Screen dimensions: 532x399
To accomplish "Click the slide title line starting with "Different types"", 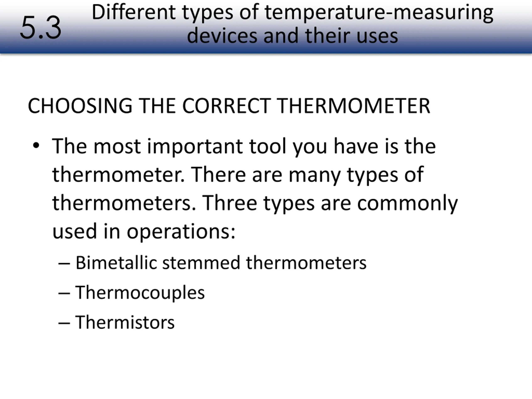I will tap(292, 12).
